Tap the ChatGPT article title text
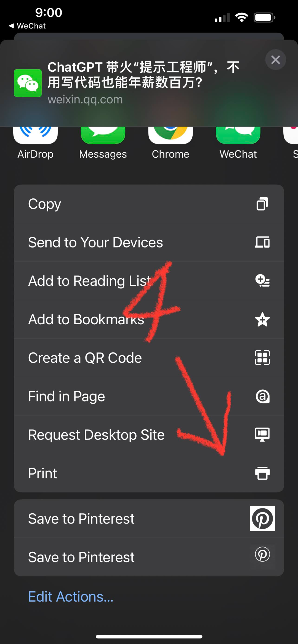Image resolution: width=298 pixels, height=644 pixels. pos(143,75)
